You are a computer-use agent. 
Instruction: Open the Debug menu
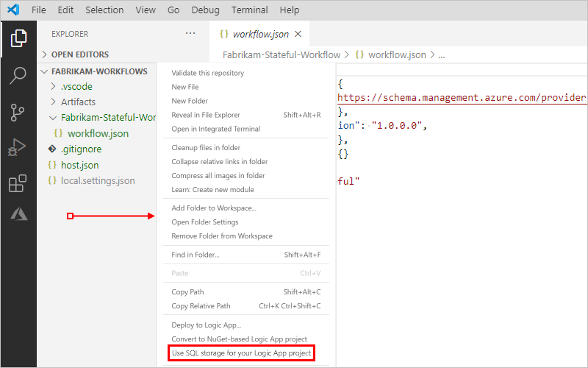click(x=206, y=10)
